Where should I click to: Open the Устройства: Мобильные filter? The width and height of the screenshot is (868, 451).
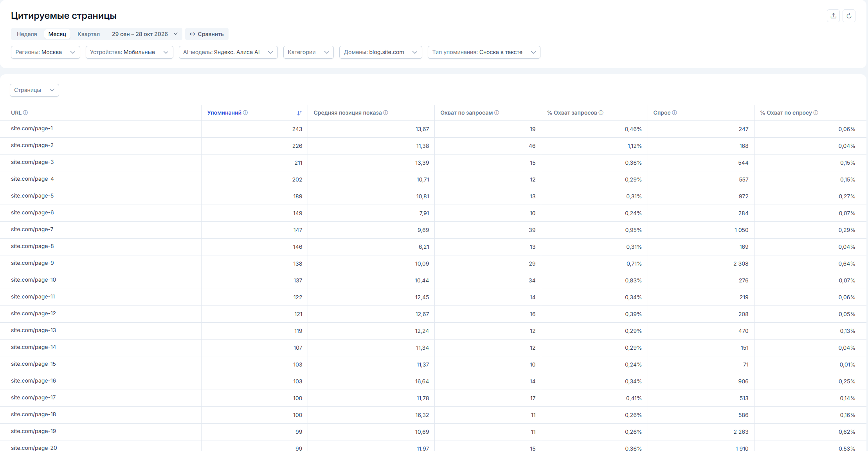point(129,52)
